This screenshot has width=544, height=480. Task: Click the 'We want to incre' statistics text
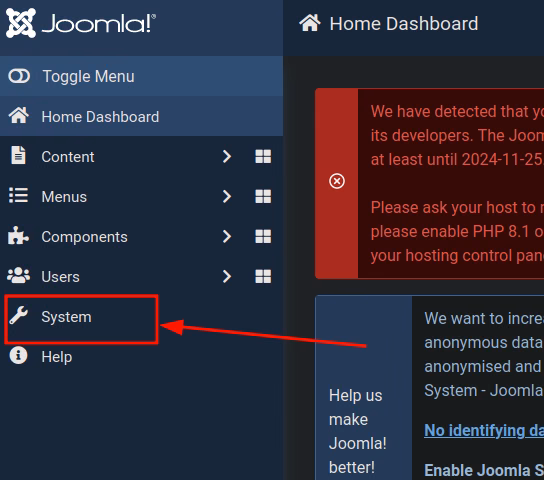click(484, 318)
